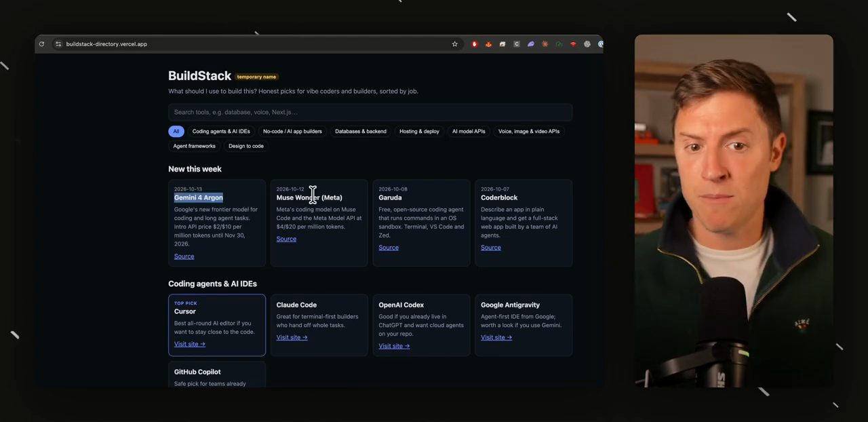Filter by 'Databases & backend' chip

pos(361,132)
